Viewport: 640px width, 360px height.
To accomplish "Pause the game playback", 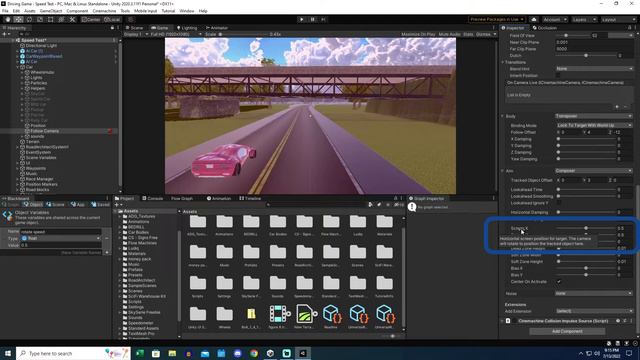I will [313, 19].
